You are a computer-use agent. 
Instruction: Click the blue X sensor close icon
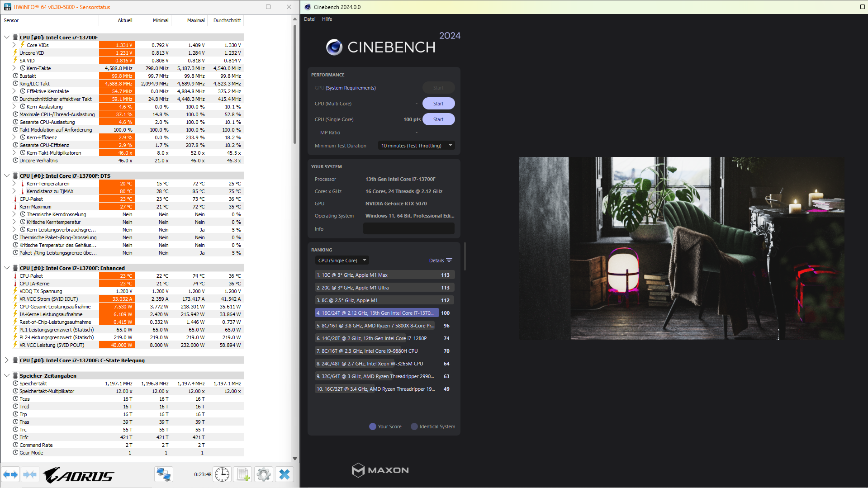pos(284,474)
